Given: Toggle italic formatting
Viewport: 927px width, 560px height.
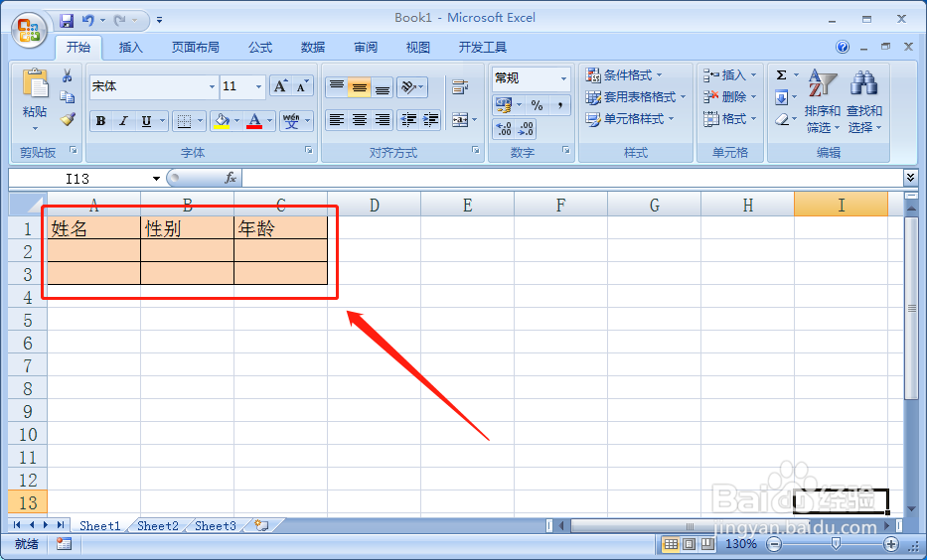Looking at the screenshot, I should [123, 121].
